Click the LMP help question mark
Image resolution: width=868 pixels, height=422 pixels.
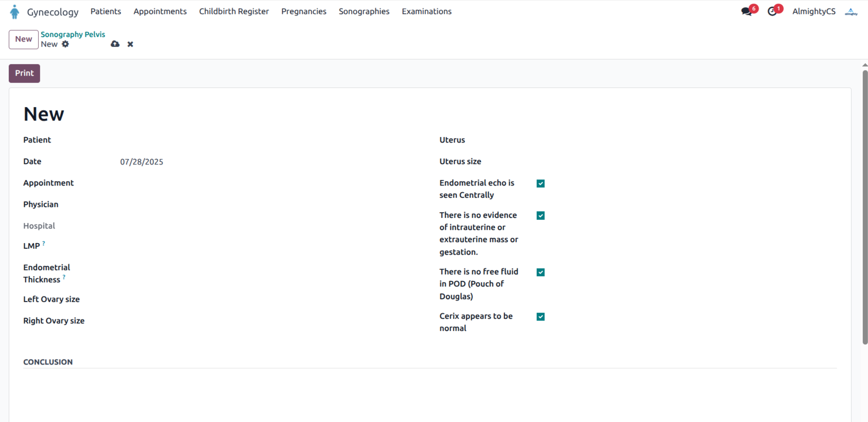pyautogui.click(x=43, y=243)
